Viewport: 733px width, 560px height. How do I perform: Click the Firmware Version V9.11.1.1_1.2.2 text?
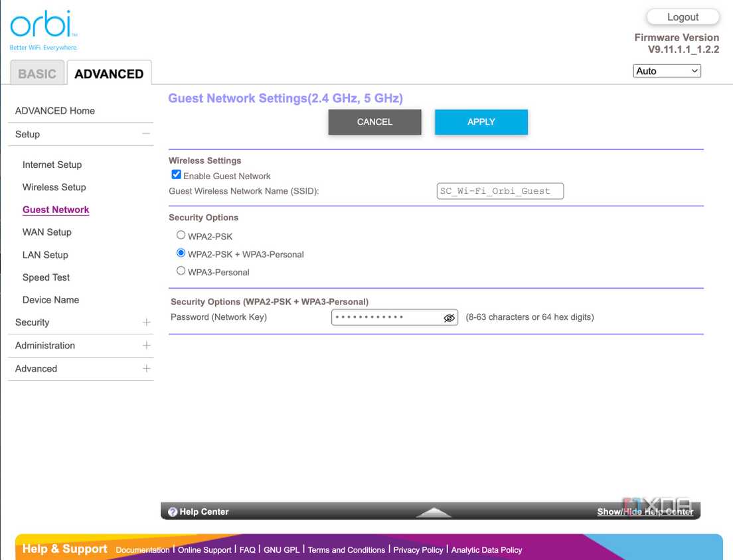click(x=677, y=43)
